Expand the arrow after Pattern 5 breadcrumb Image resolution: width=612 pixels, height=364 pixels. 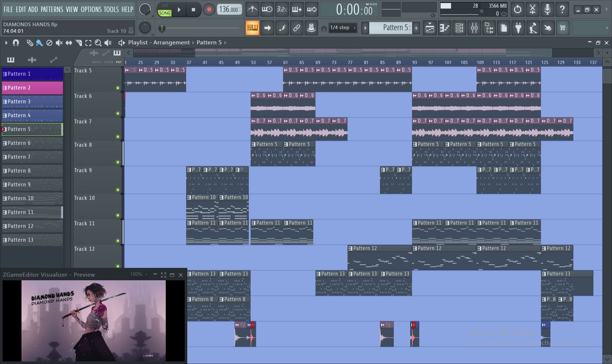tap(225, 43)
